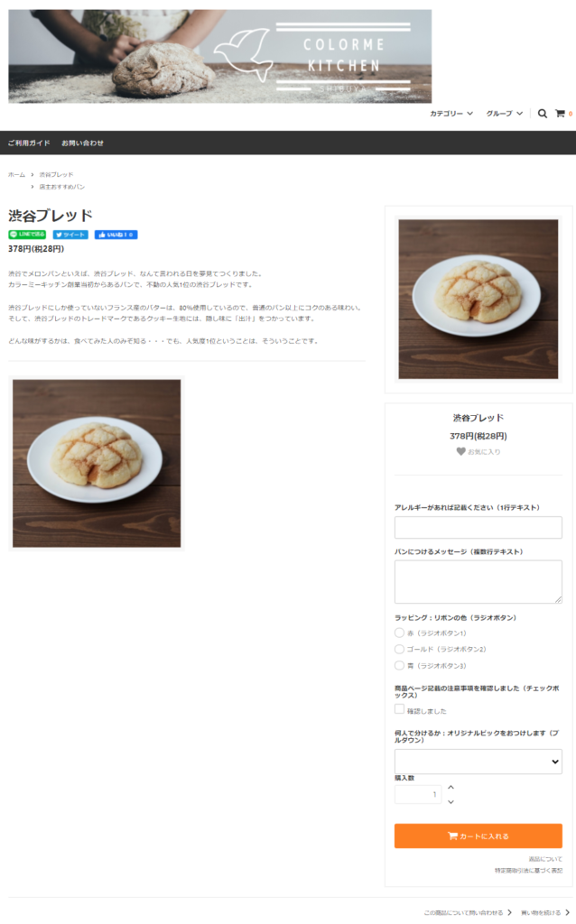Select the ゴールド ribbon radio button

(399, 649)
